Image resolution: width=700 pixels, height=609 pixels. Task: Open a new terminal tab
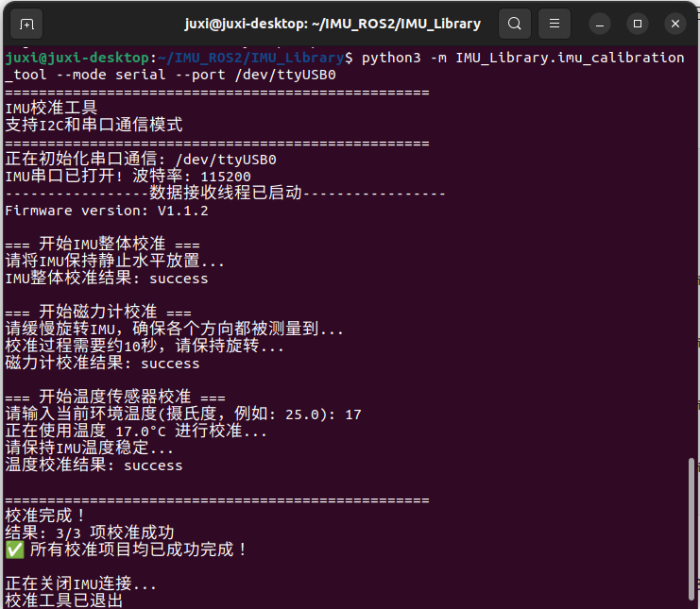click(x=26, y=24)
